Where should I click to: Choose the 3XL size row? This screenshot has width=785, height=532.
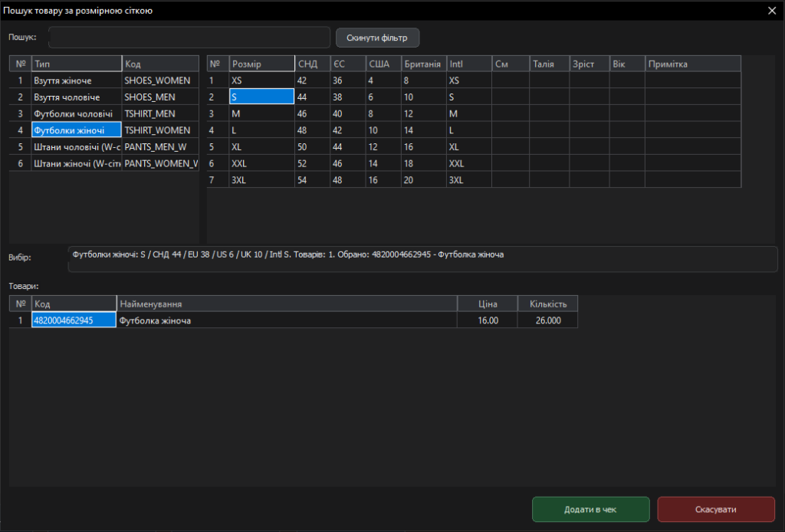click(x=261, y=180)
